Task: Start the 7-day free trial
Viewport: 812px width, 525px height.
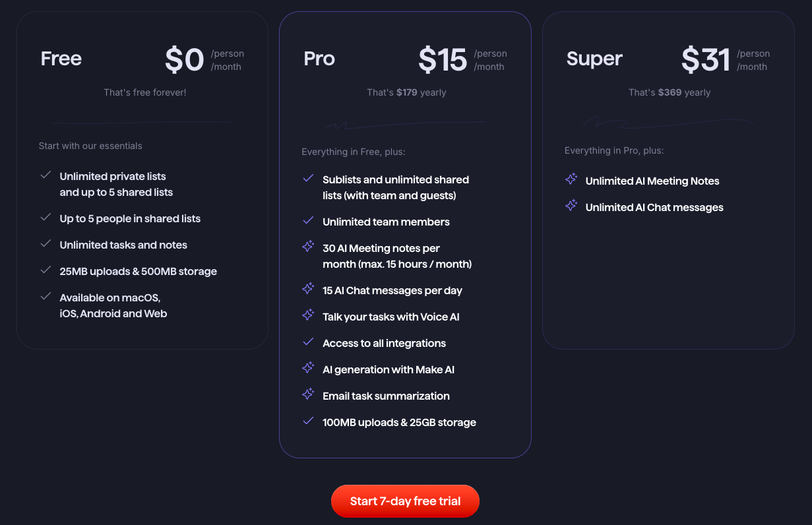Action: click(405, 501)
